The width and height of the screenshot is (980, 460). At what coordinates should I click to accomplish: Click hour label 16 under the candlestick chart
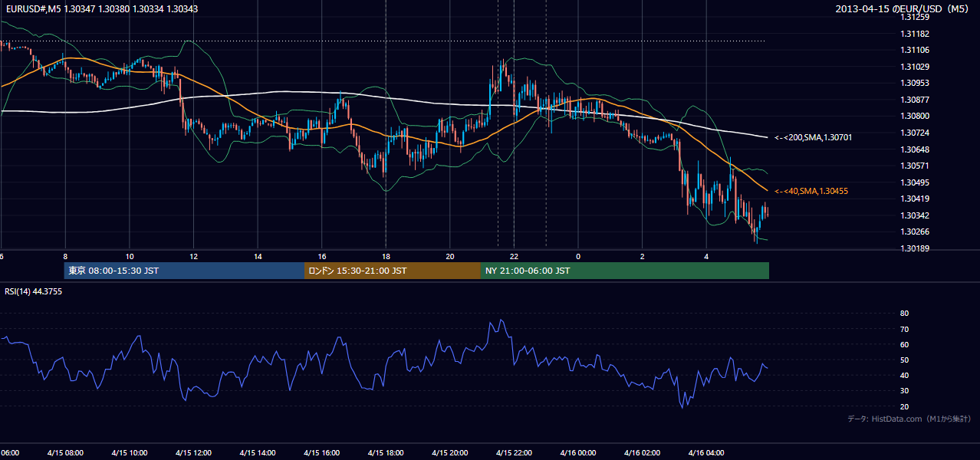[322, 256]
